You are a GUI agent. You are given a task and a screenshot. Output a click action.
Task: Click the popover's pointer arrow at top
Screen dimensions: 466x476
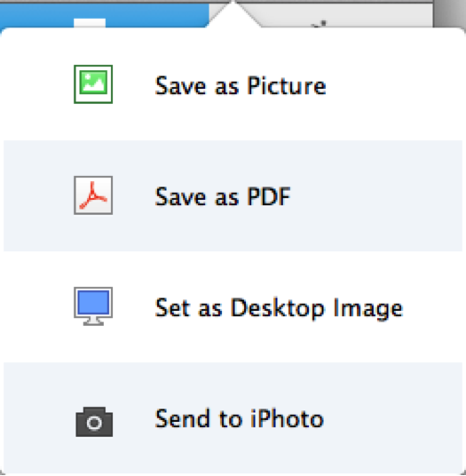[233, 14]
